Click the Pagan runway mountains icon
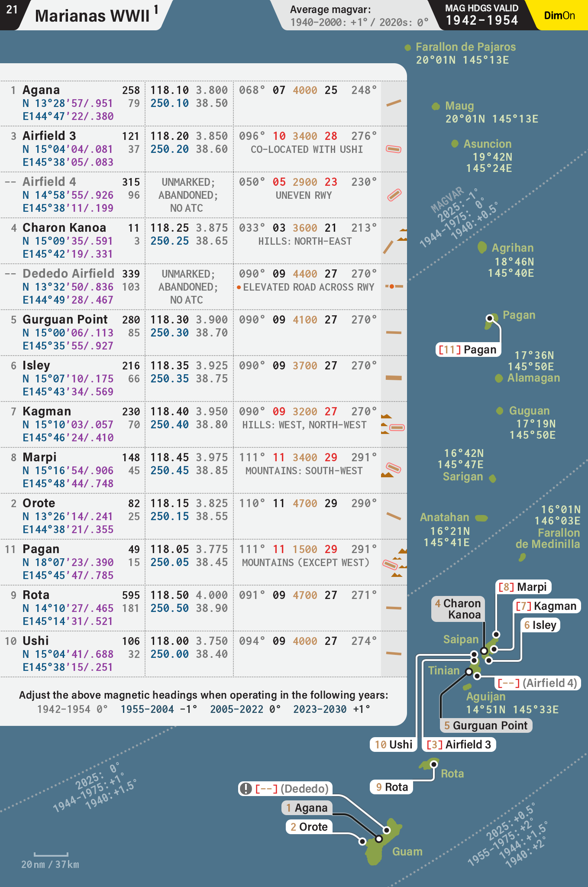The height and width of the screenshot is (887, 588). [395, 562]
